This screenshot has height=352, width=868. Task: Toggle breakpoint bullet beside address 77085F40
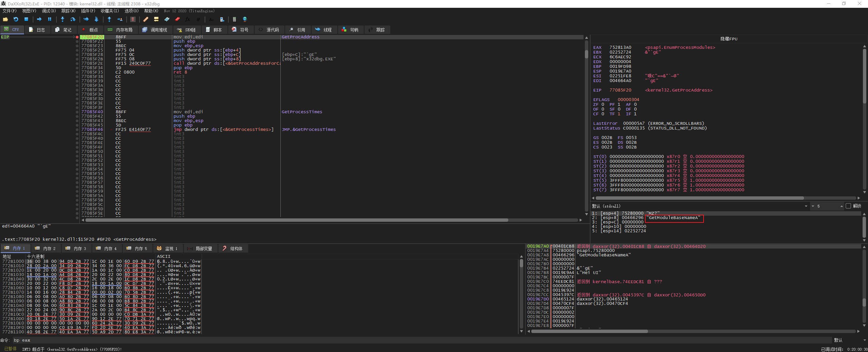[77, 112]
